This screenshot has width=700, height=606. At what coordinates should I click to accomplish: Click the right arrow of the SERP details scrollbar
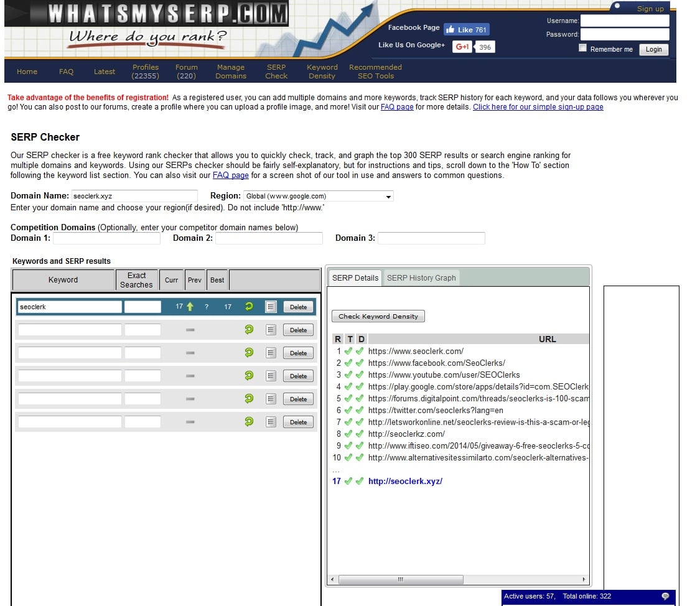click(x=584, y=579)
